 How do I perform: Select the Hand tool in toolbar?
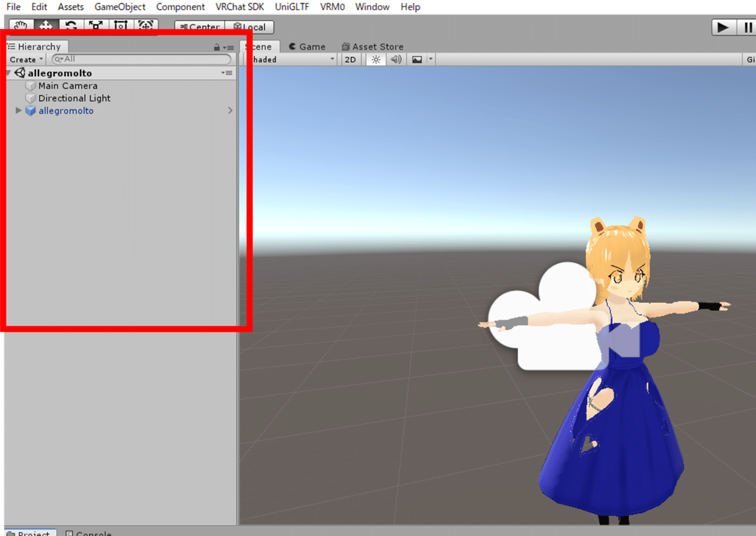[21, 26]
